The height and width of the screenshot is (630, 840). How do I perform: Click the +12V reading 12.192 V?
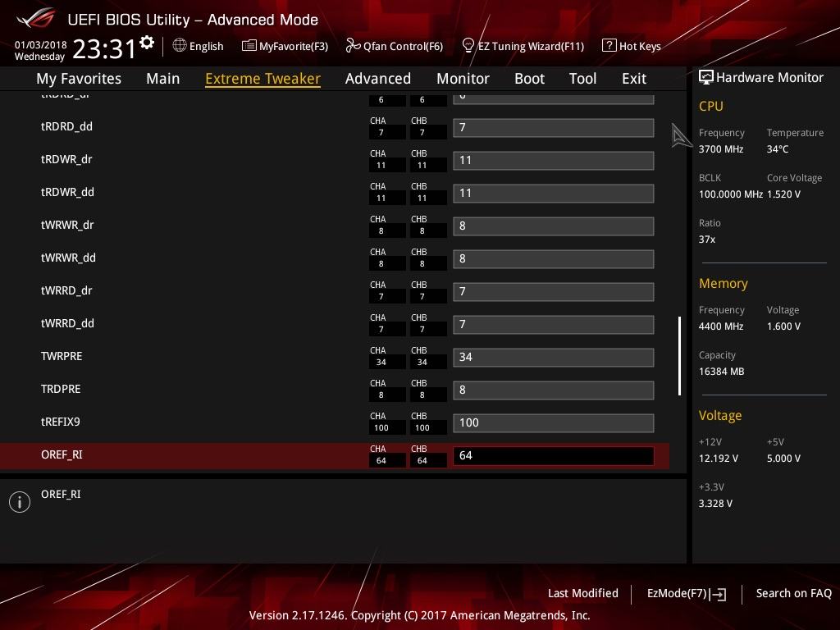pos(718,459)
